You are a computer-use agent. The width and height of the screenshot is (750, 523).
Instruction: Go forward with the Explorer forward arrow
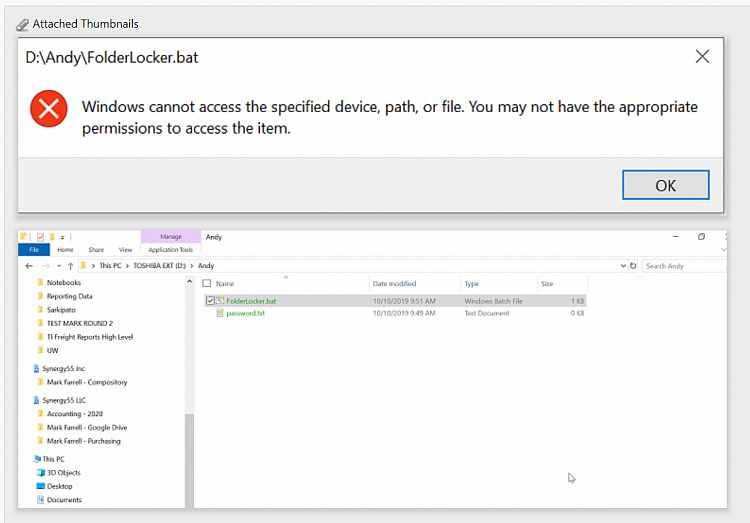click(46, 266)
